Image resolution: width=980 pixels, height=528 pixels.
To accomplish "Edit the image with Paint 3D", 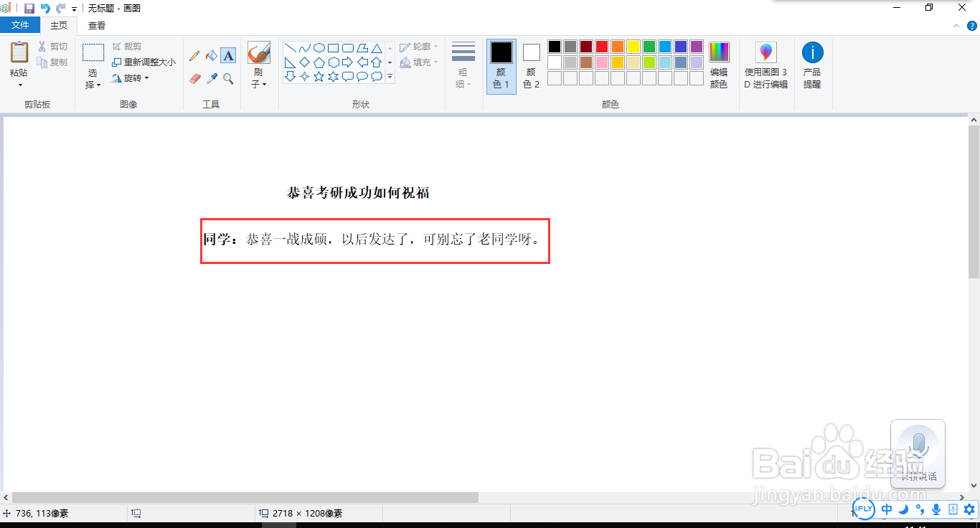I will (766, 65).
